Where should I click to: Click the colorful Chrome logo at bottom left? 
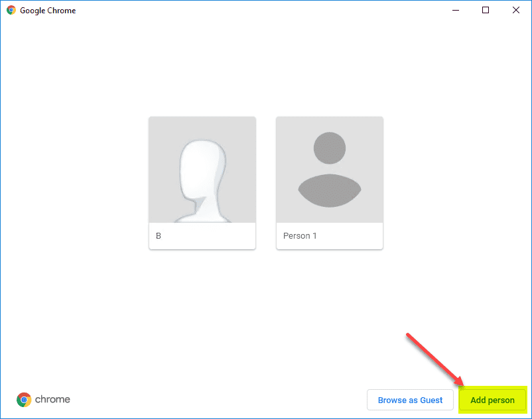tap(23, 400)
